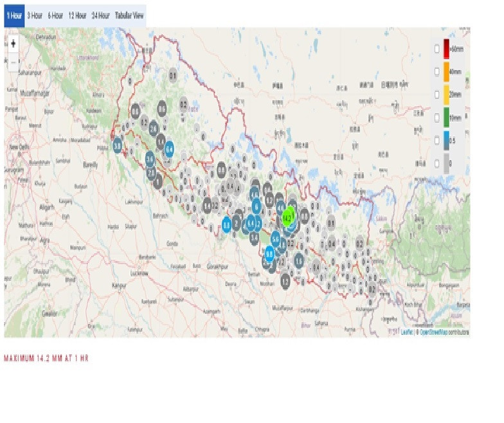Enable the 40mm orange legend checkbox
Screen dimensions: 504x423
[437, 71]
